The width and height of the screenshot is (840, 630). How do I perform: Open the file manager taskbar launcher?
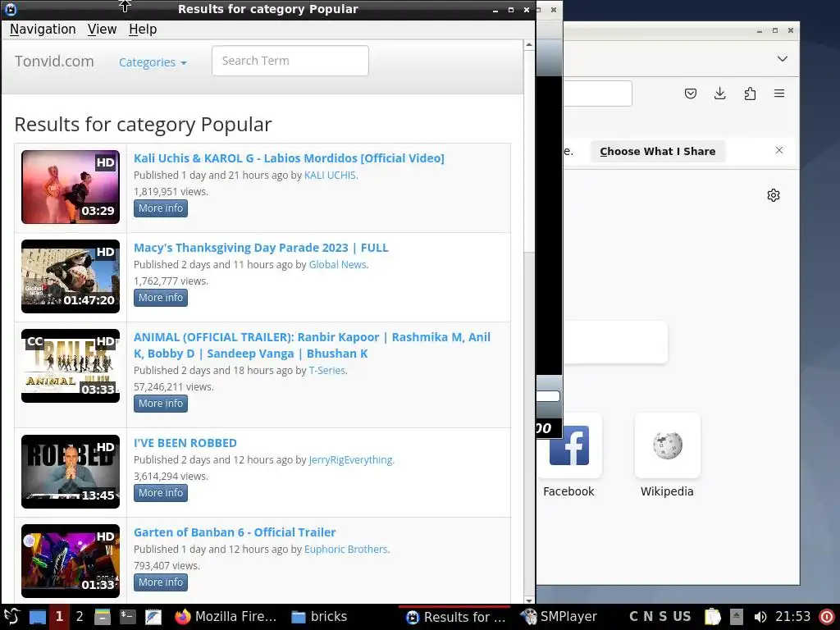pyautogui.click(x=102, y=617)
